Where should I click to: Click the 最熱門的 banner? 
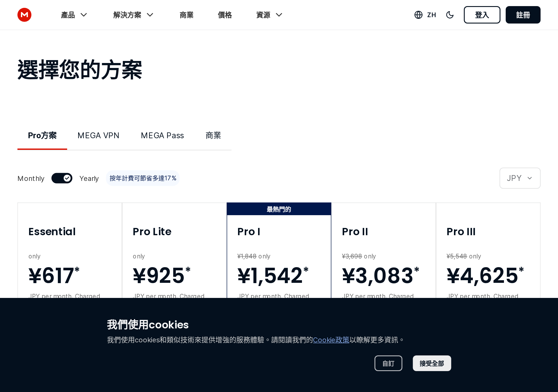coord(279,209)
